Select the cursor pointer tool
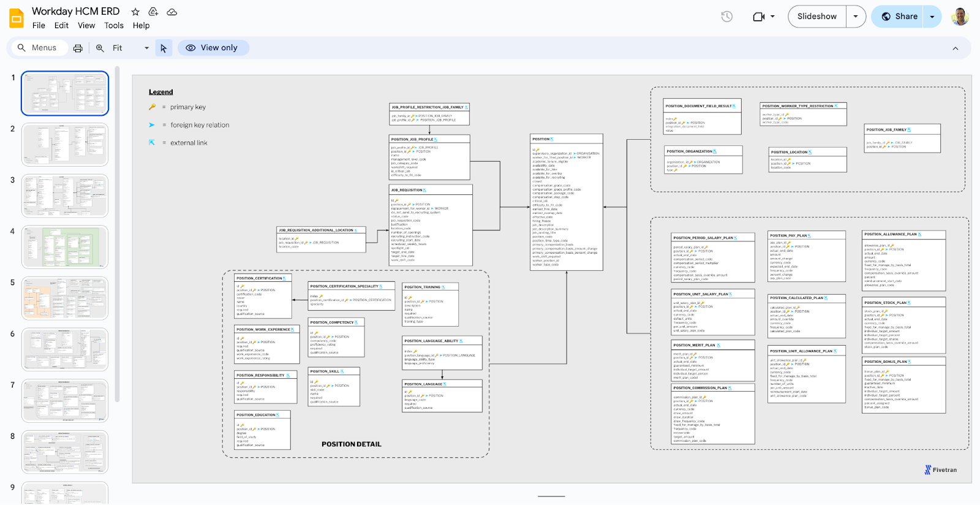 pyautogui.click(x=164, y=48)
